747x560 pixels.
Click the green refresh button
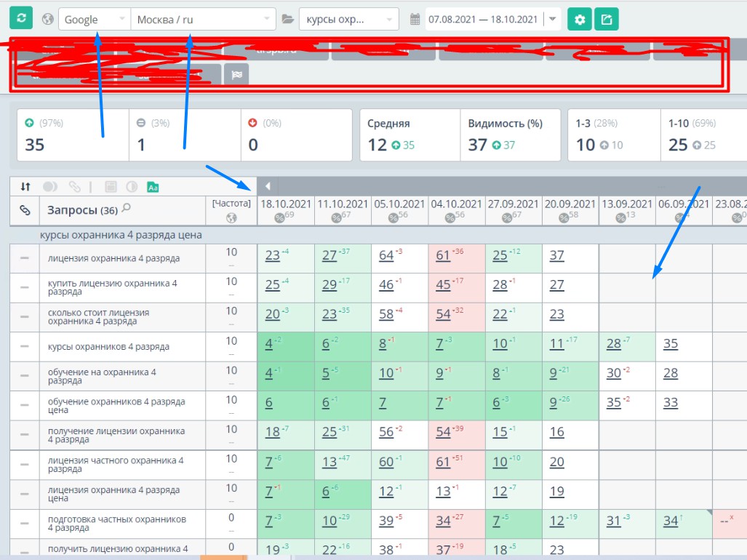pyautogui.click(x=21, y=18)
